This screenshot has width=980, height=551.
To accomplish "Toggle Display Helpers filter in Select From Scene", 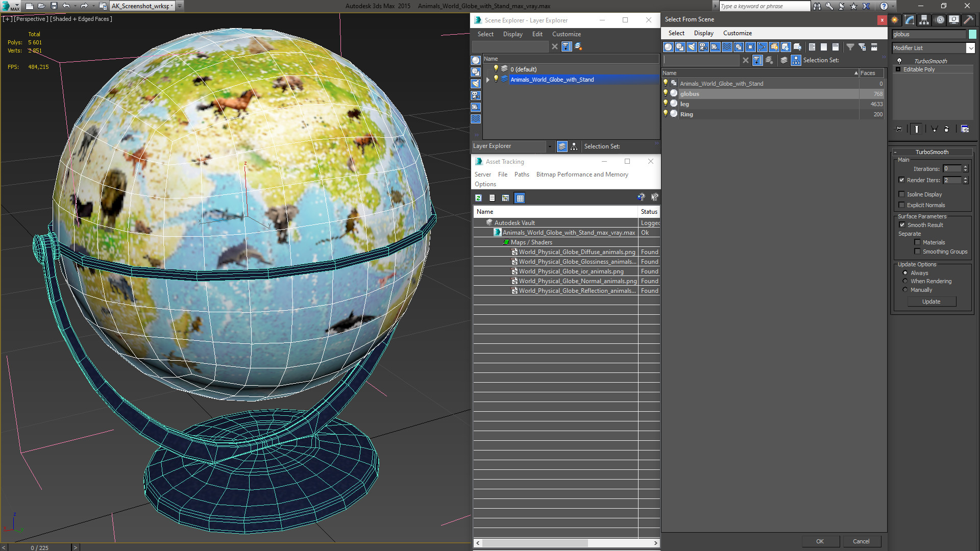I will 715,47.
